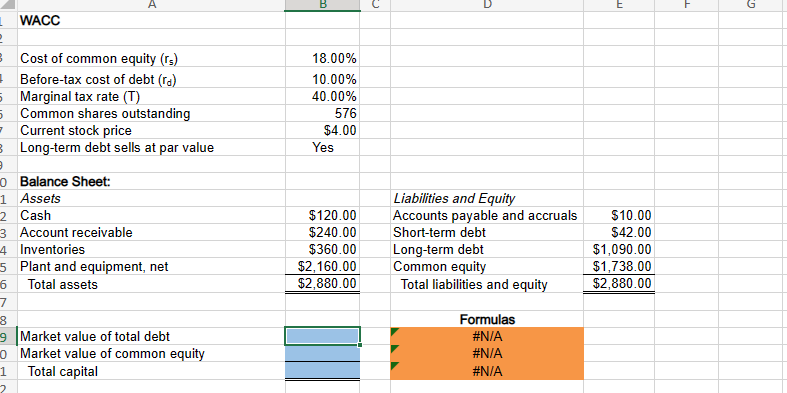
Task: Click the $2,160.00 plant and equipment value
Action: coord(323,266)
